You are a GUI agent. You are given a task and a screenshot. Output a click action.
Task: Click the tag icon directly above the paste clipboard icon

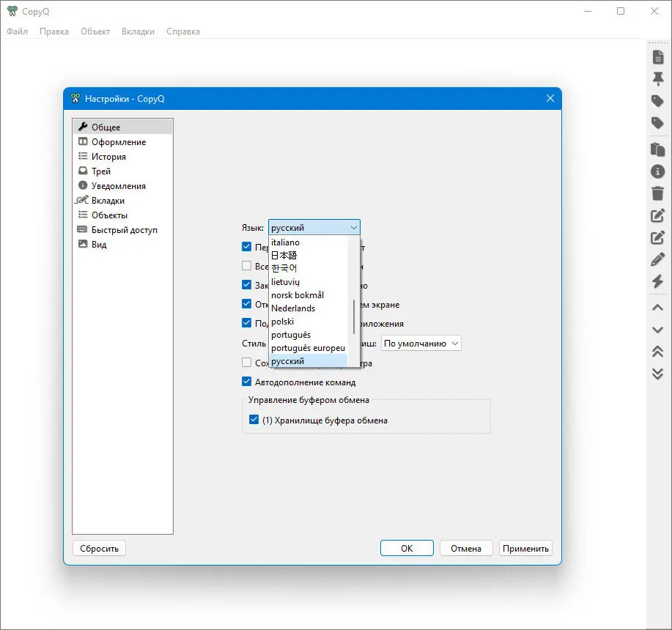click(x=658, y=123)
